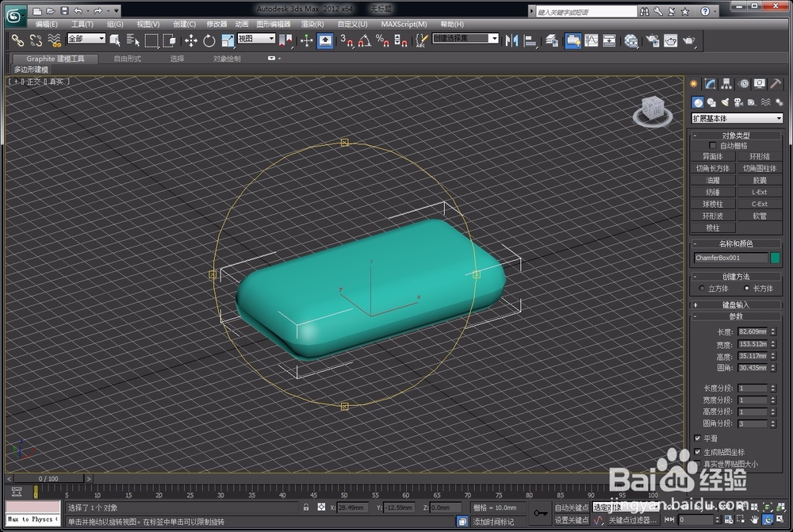Select the Select and Link tool
The width and height of the screenshot is (793, 532).
click(x=17, y=40)
